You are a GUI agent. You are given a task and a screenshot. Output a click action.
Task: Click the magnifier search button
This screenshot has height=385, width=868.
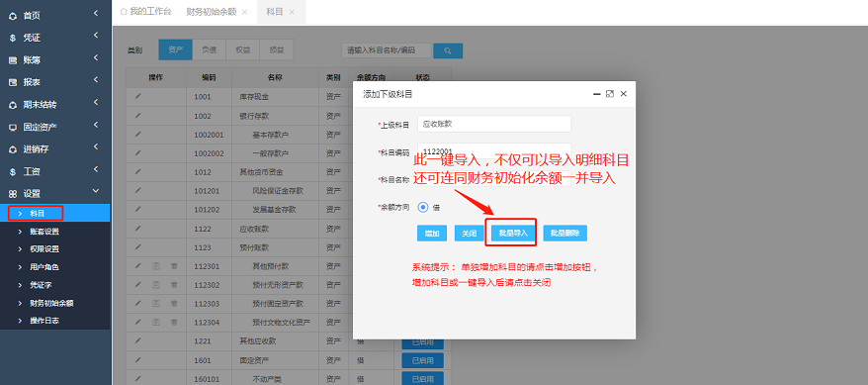coord(448,50)
